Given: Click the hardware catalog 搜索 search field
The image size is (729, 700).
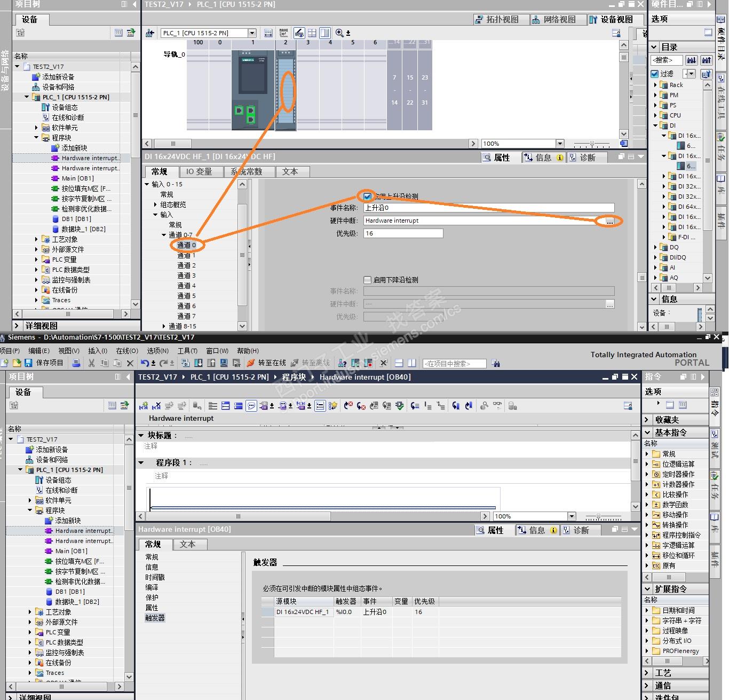Looking at the screenshot, I should click(667, 60).
